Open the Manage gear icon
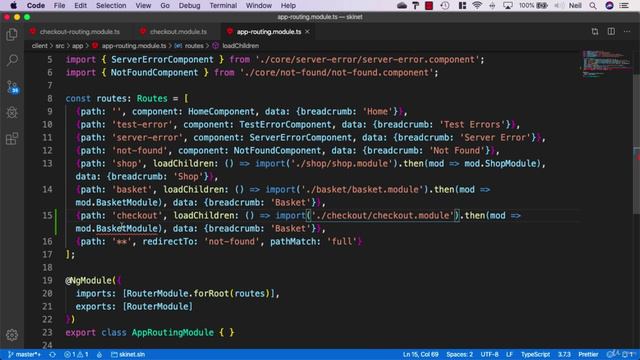Viewport: 640px width, 360px height. (12, 335)
